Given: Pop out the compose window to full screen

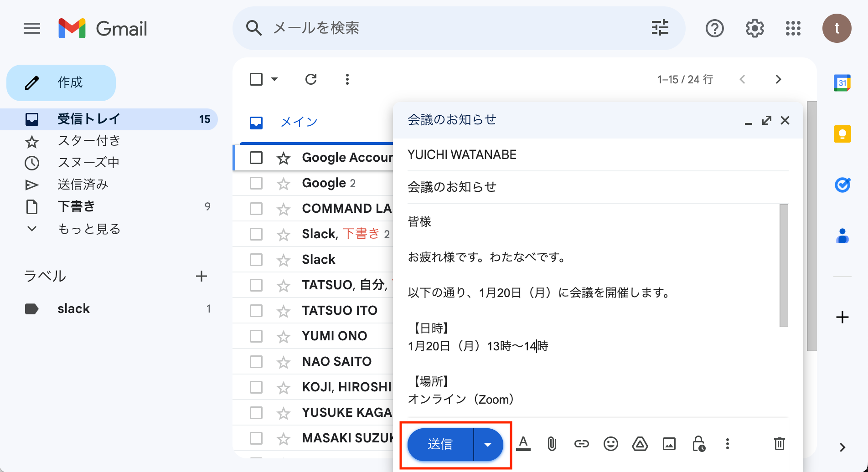Looking at the screenshot, I should click(767, 120).
